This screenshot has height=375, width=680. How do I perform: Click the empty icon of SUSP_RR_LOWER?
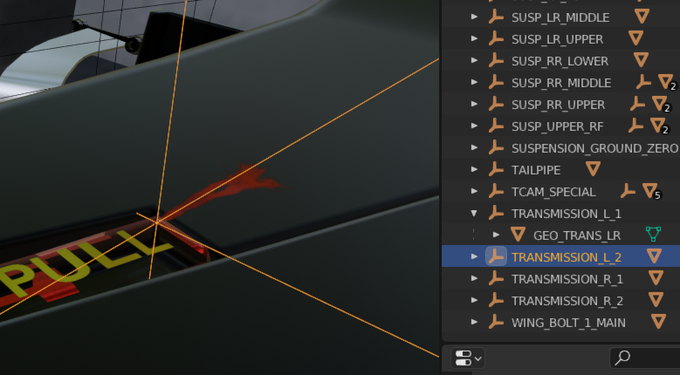[x=496, y=61]
